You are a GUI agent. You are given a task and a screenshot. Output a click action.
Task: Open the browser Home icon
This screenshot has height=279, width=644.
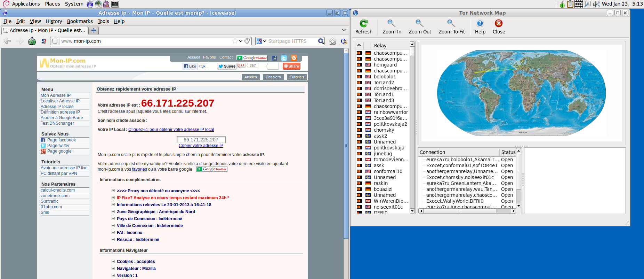332,41
